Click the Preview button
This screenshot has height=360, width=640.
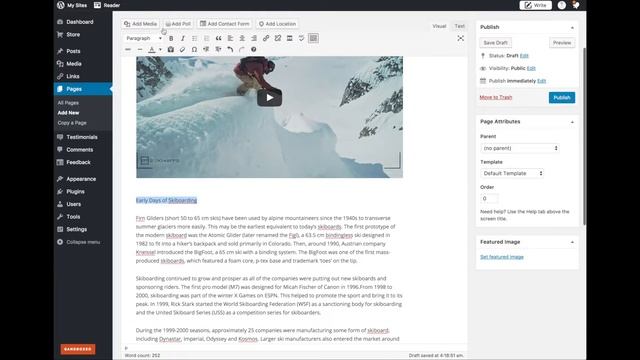point(562,43)
